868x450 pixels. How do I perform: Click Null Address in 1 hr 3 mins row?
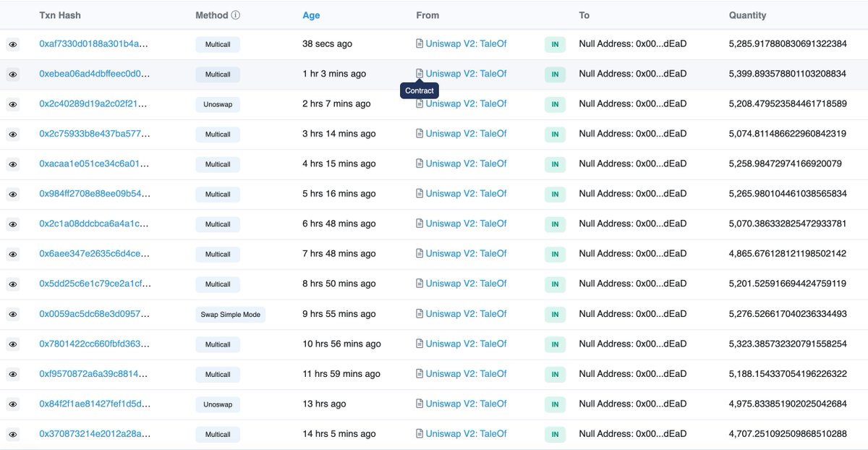[633, 74]
